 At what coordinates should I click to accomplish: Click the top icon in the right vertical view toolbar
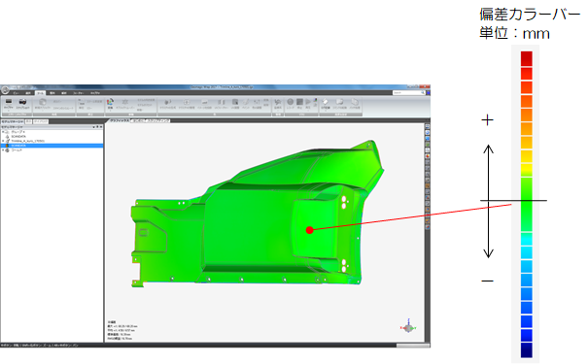(427, 126)
